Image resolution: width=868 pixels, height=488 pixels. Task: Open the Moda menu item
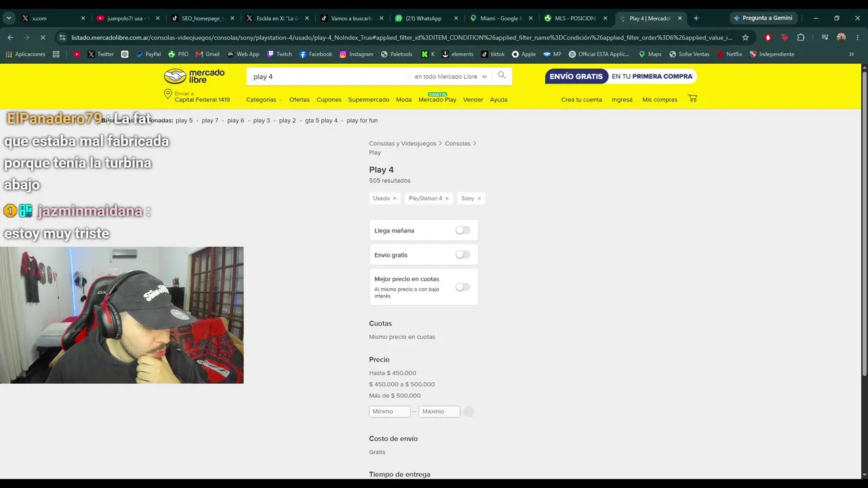(404, 100)
